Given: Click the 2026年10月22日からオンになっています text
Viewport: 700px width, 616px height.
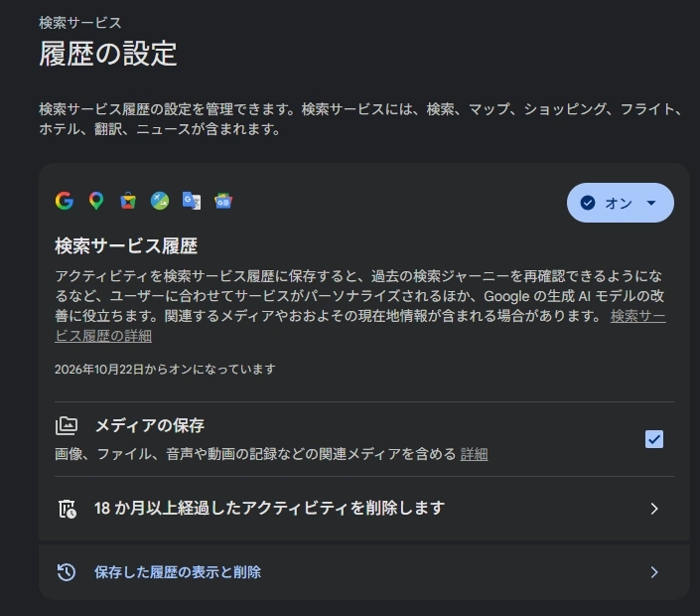Looking at the screenshot, I should point(165,370).
